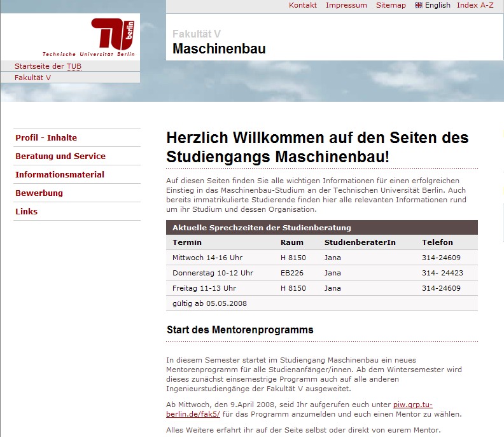Image resolution: width=504 pixels, height=437 pixels.
Task: Click phone 314-24609 in Freitag row
Action: coord(442,288)
